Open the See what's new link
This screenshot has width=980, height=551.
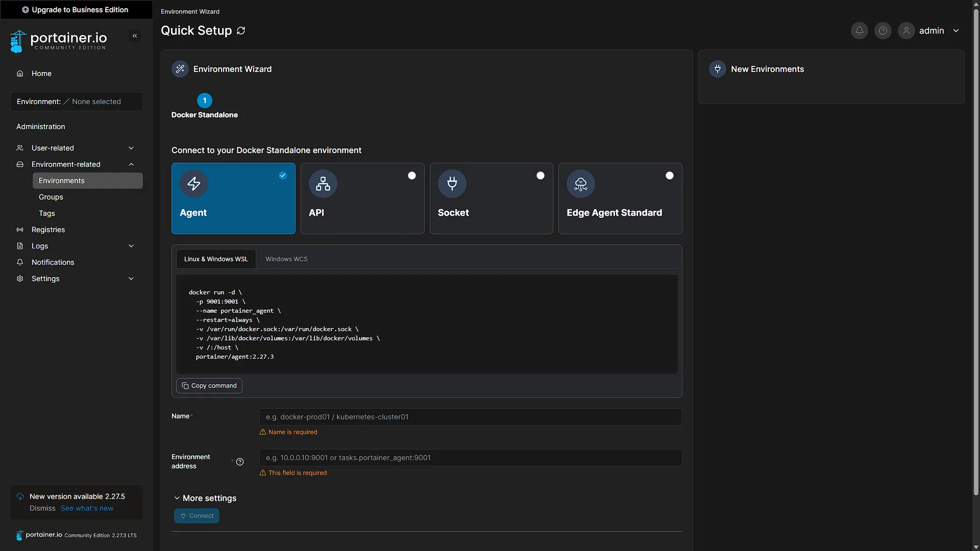pos(87,508)
